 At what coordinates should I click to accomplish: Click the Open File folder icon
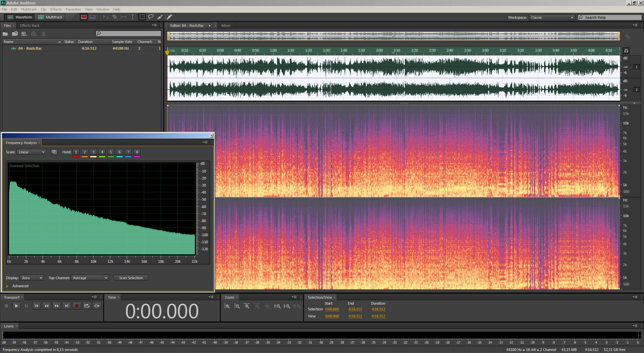coord(5,34)
